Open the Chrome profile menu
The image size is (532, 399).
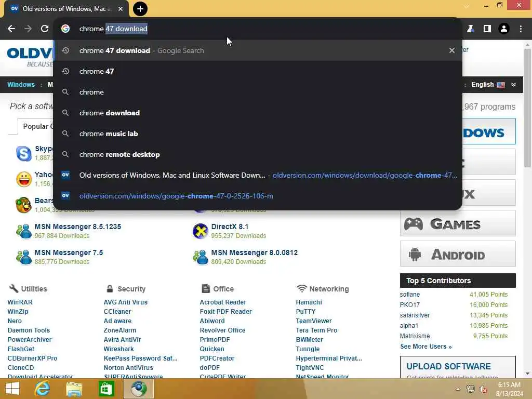(504, 29)
